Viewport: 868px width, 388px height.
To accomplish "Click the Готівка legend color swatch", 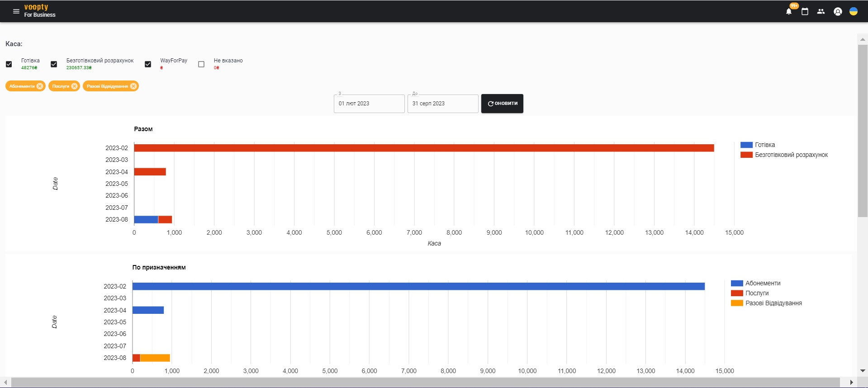I will [x=746, y=145].
